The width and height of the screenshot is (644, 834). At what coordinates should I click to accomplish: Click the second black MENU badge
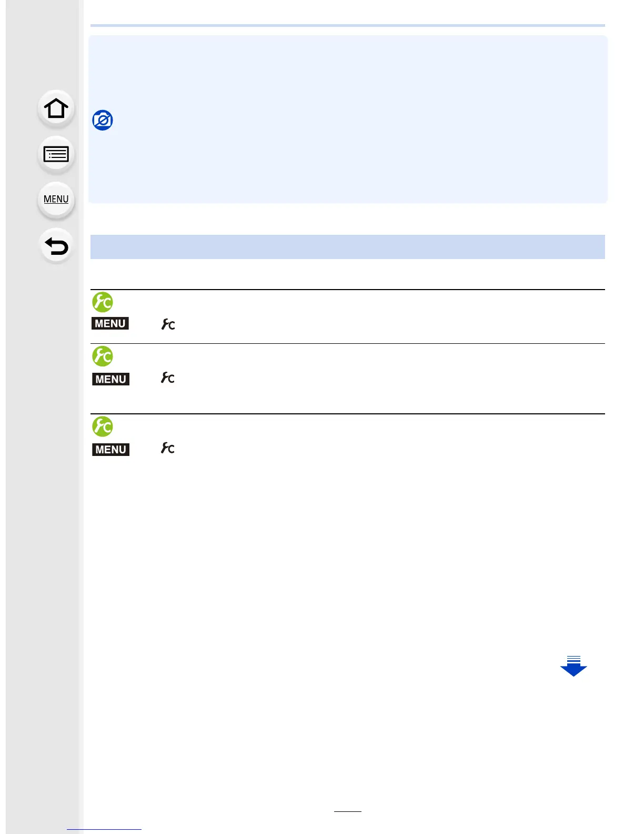(x=110, y=379)
